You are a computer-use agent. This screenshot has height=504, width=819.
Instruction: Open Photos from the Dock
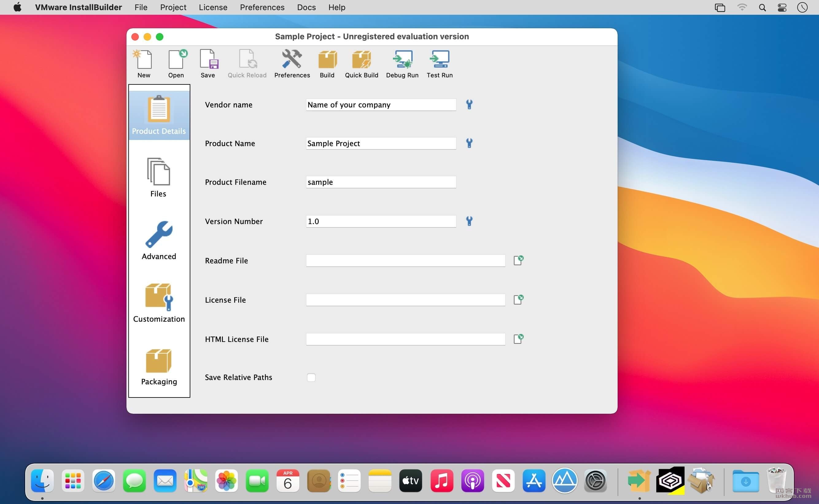pos(226,481)
